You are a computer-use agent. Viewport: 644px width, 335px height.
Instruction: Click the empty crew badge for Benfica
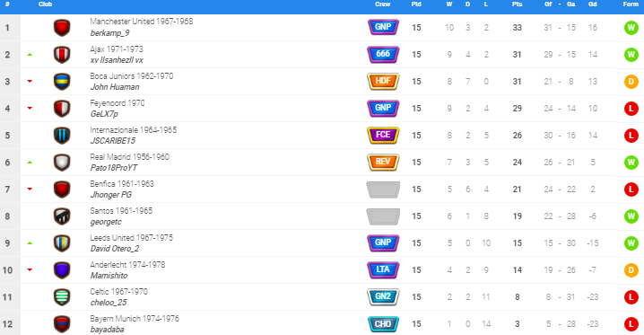[x=383, y=190]
